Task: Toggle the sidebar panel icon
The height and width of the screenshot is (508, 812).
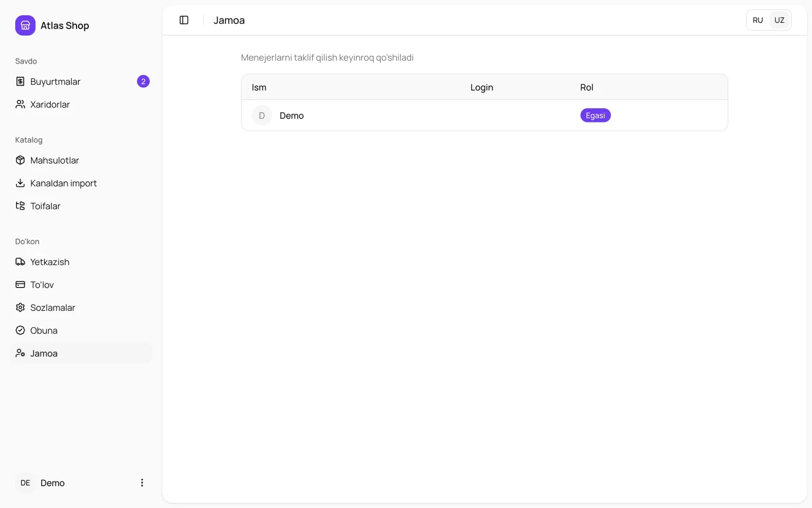Action: coord(184,20)
